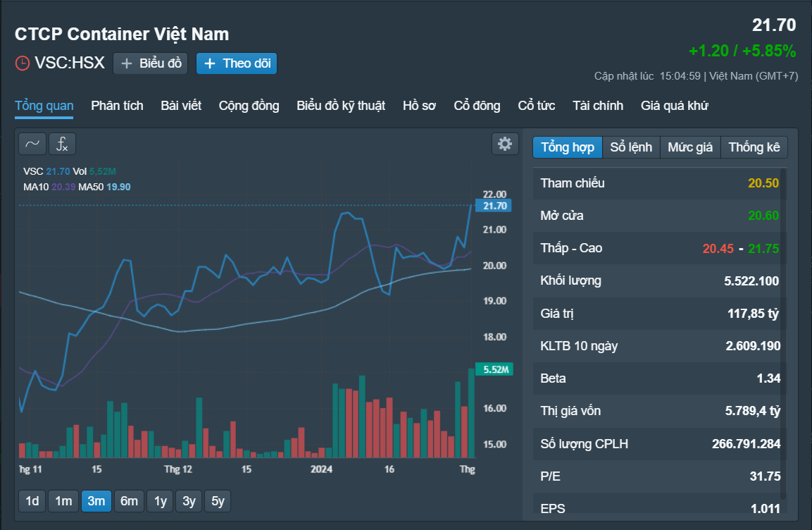Switch to the Phân tích tab
Screen dimensions: 812x530
117,106
